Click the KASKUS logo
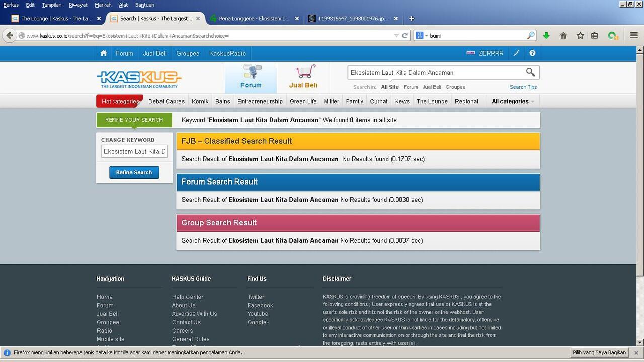 (139, 79)
